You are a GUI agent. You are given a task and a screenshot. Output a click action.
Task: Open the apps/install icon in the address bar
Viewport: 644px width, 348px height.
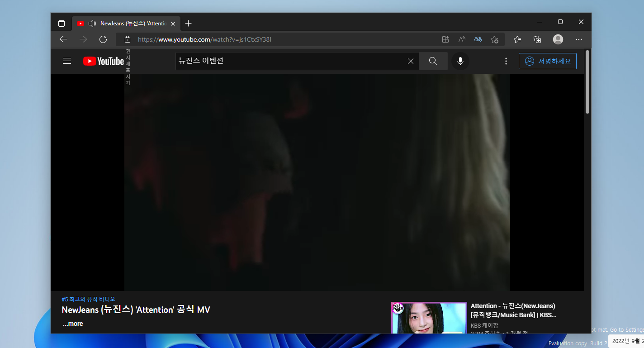pos(445,39)
